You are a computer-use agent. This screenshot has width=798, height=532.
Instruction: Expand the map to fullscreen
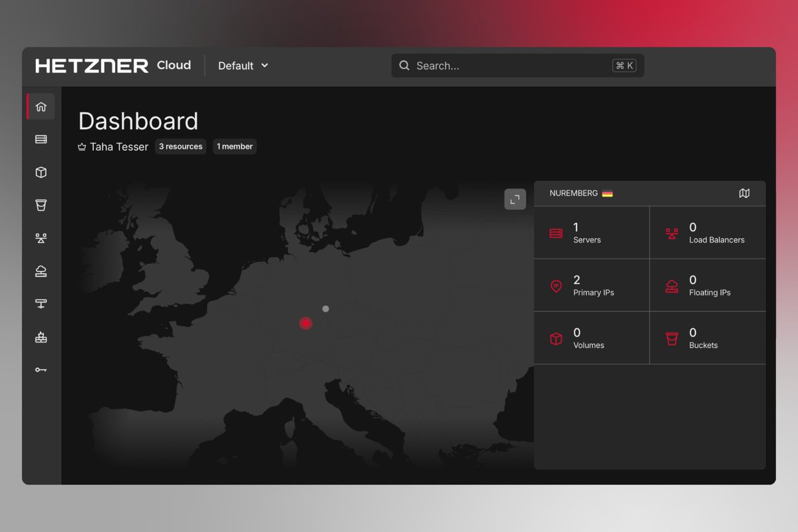515,199
